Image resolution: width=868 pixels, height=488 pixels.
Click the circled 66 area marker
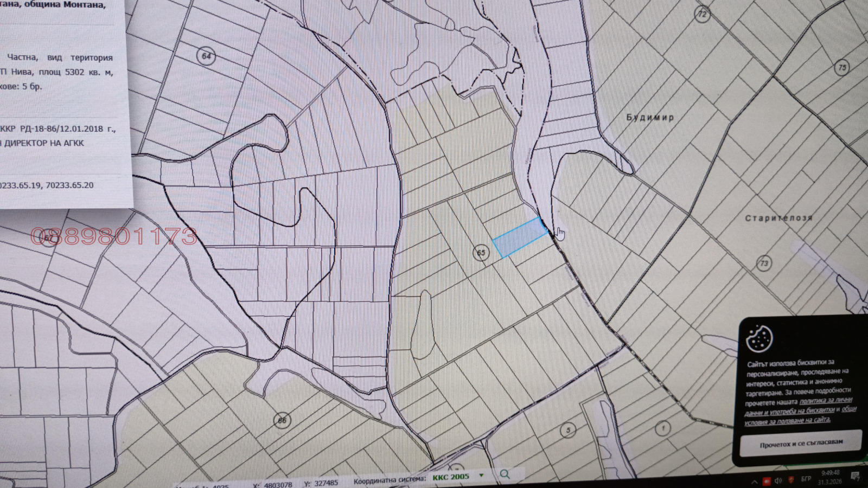point(282,420)
